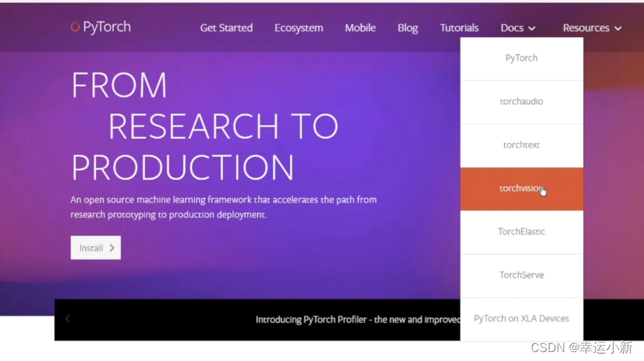Screen dimensions: 644x361
Task: Click the Resources chevron arrow
Action: point(618,28)
